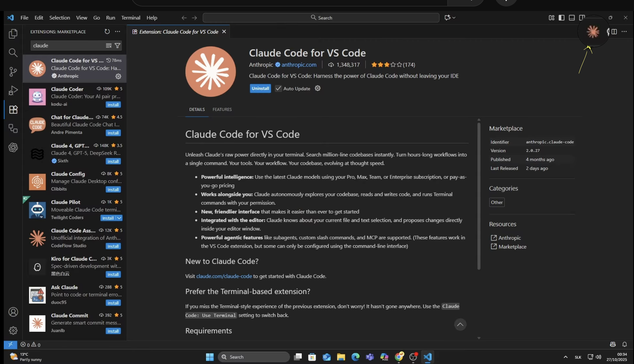The height and width of the screenshot is (364, 634).
Task: Uninstall Claude Code for VS Code
Action: click(260, 88)
